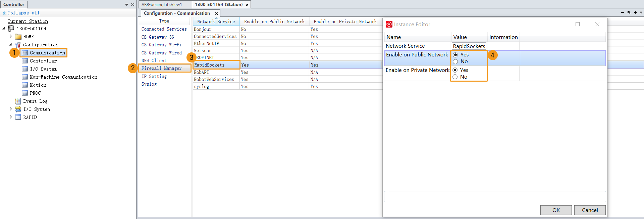Image resolution: width=644 pixels, height=219 pixels.
Task: Expand the RAPID tree node
Action: tap(11, 117)
